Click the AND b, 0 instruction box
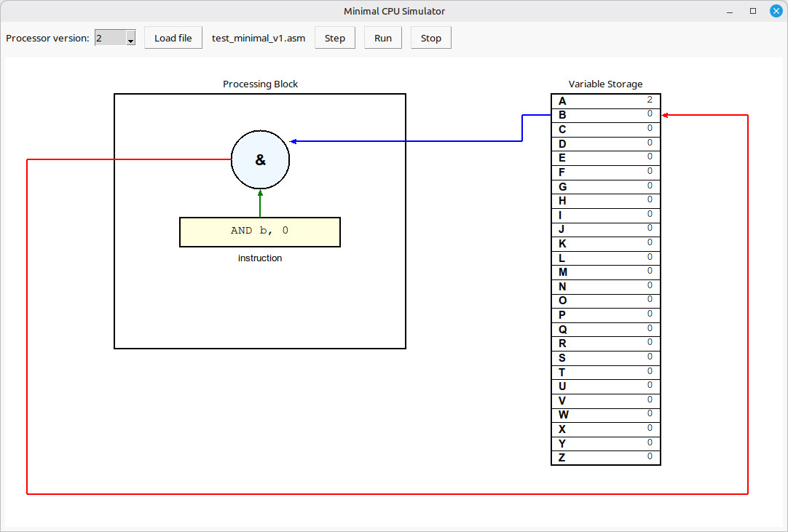This screenshot has width=788, height=532. coord(260,232)
